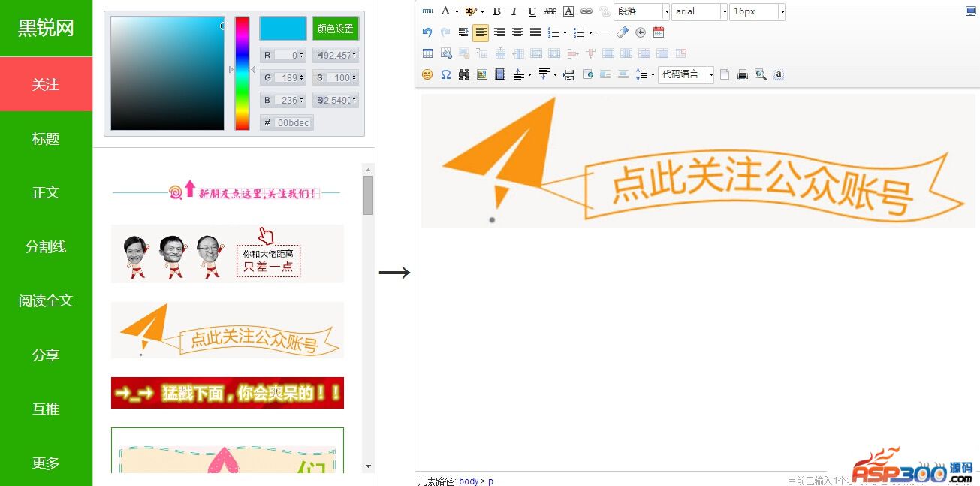Center-align the paragraph
Screen dimensions: 980x486
click(517, 32)
